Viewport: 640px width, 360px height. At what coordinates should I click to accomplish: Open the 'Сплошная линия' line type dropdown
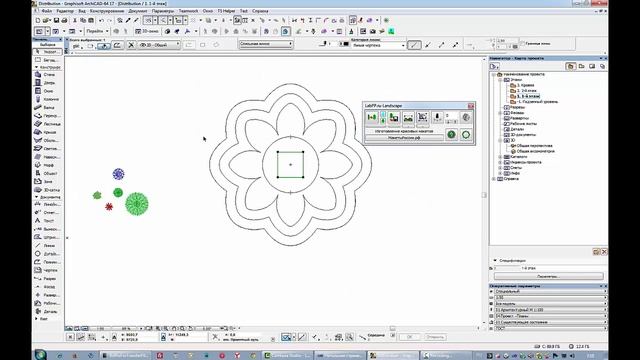[266, 44]
